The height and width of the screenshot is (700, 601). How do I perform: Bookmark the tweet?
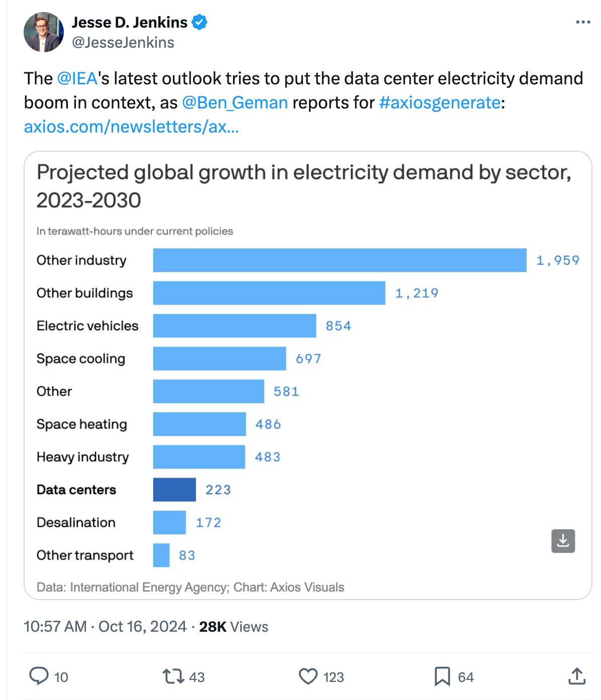443,677
